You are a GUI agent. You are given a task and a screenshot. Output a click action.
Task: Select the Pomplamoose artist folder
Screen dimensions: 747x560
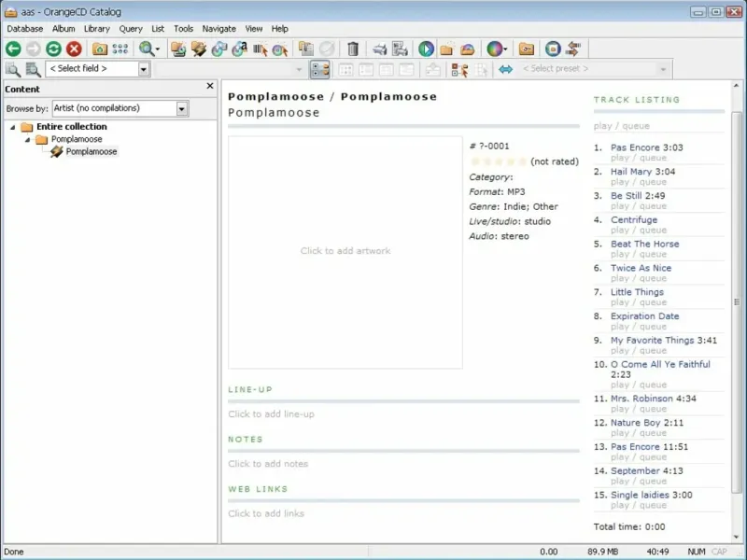click(x=77, y=139)
